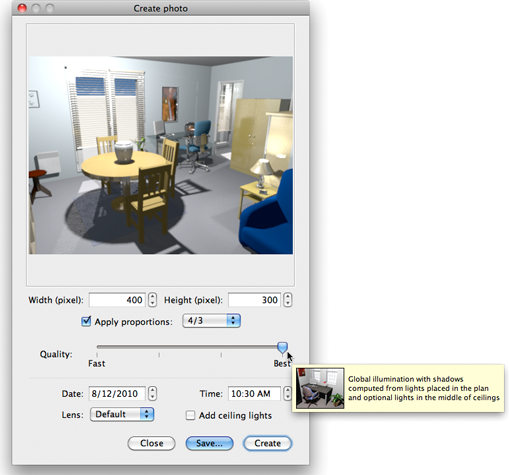Click into the Width pixel input field
This screenshot has height=475, width=509.
point(117,300)
